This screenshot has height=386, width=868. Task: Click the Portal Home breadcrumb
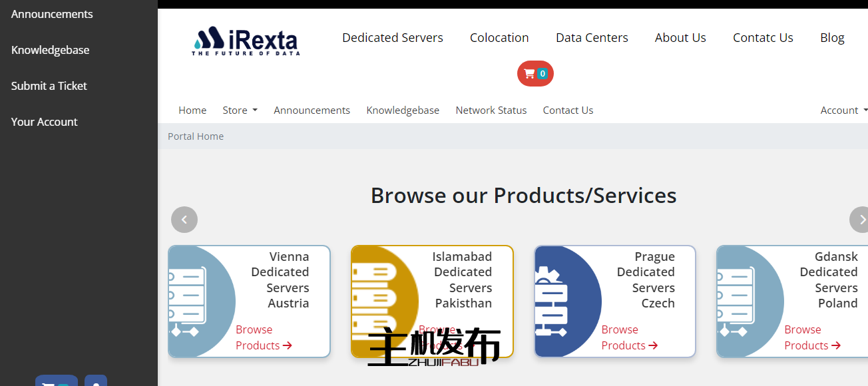tap(196, 136)
